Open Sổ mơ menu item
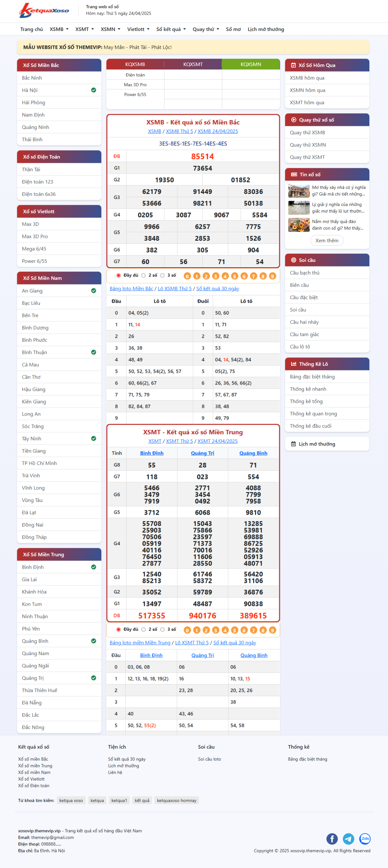This screenshot has height=868, width=388. click(233, 29)
